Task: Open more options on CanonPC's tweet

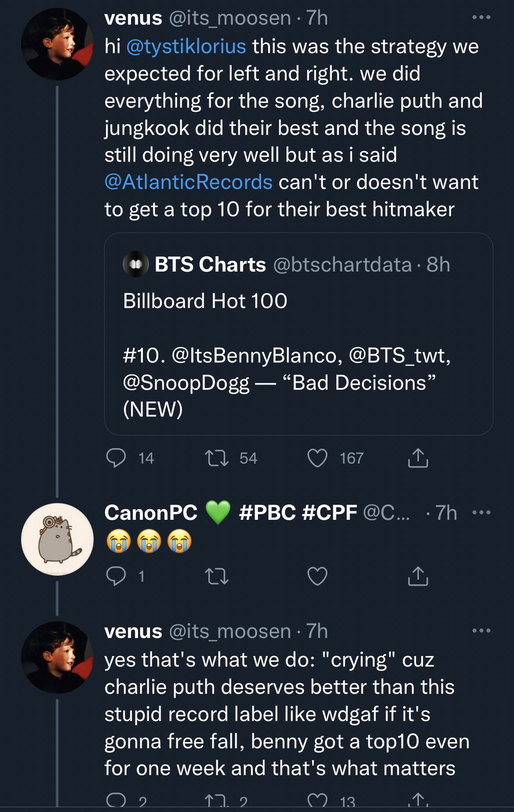Action: pyautogui.click(x=481, y=512)
